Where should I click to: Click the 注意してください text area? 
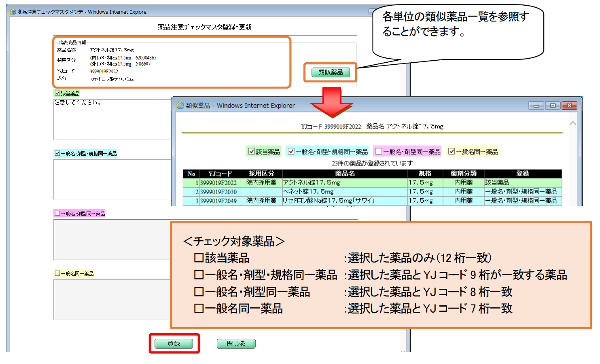click(112, 119)
